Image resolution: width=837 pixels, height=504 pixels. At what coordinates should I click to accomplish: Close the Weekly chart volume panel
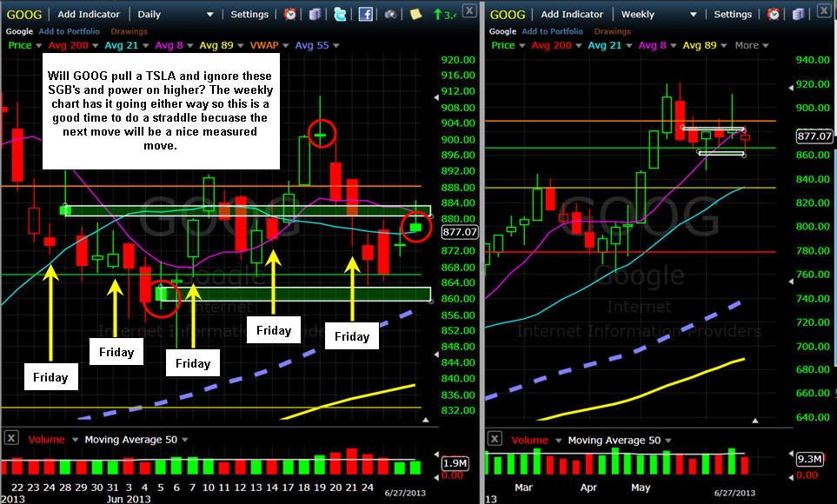[495, 439]
